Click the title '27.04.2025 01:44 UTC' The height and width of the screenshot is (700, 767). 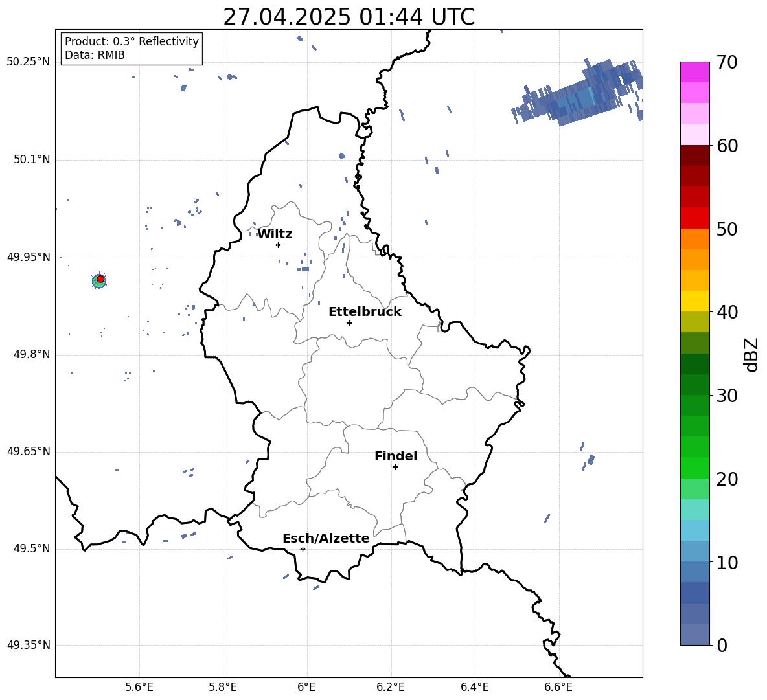(x=349, y=17)
